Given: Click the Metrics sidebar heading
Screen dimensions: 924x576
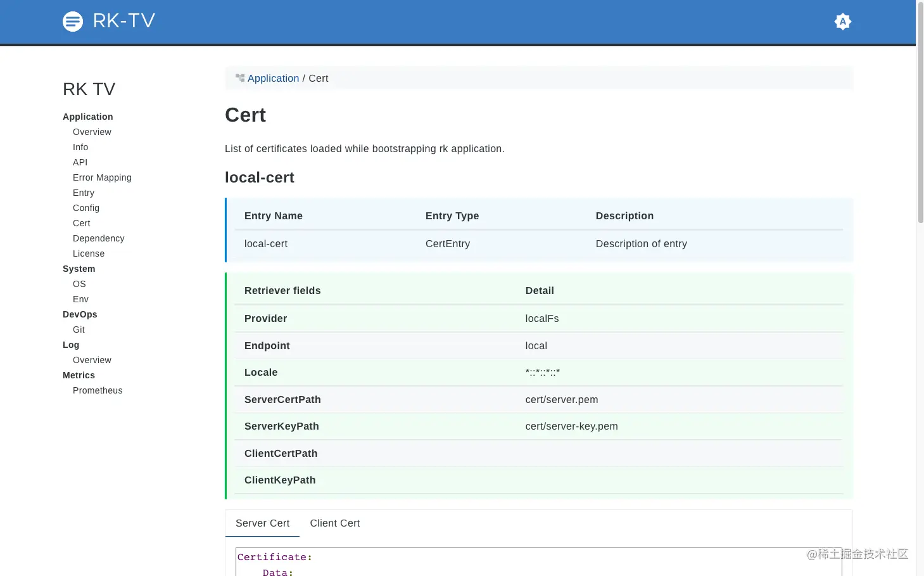Looking at the screenshot, I should pyautogui.click(x=79, y=375).
